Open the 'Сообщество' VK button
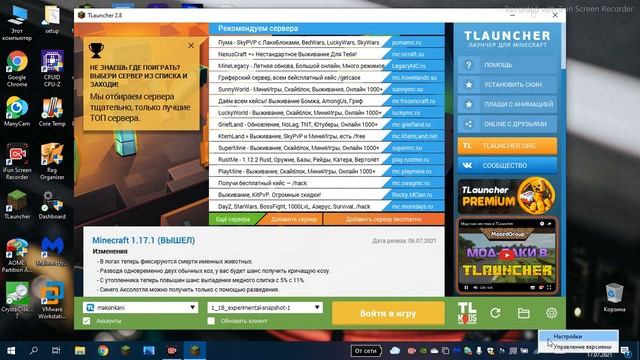Screen dimensions: 640x360 [x=507, y=165]
